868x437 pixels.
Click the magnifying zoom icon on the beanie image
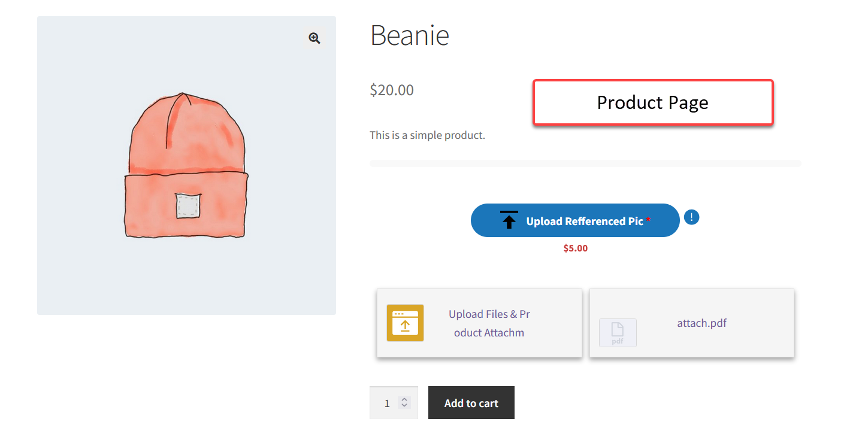[314, 38]
